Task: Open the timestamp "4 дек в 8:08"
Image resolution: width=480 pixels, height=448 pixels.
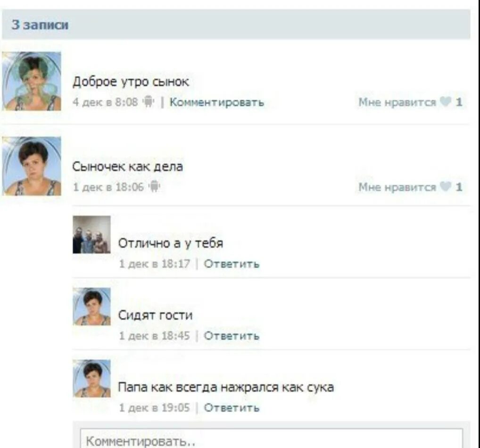Action: tap(105, 102)
